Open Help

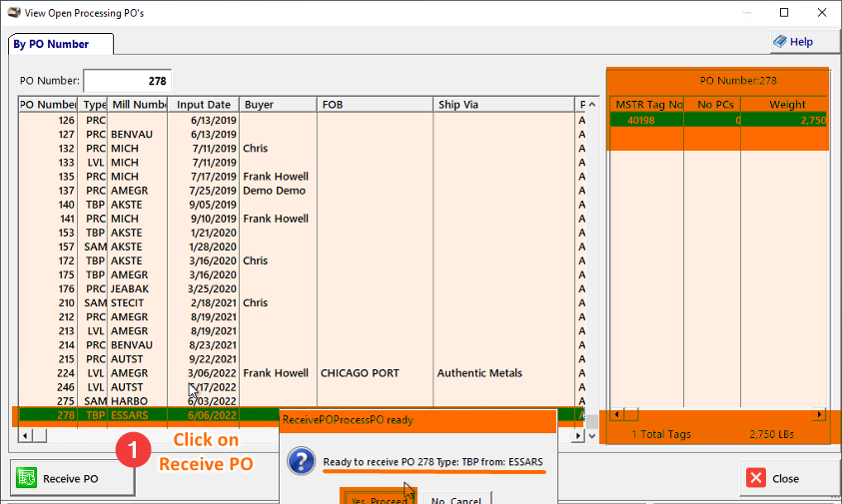[x=803, y=41]
